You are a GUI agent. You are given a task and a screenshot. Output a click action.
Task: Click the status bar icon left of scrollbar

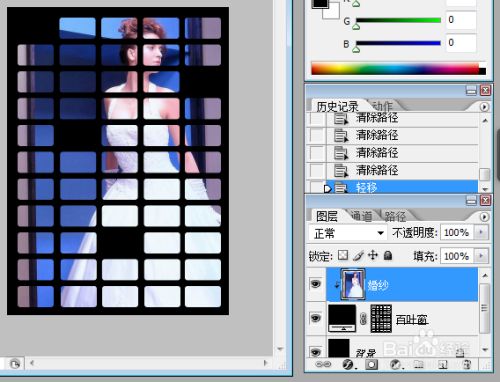pos(14,364)
